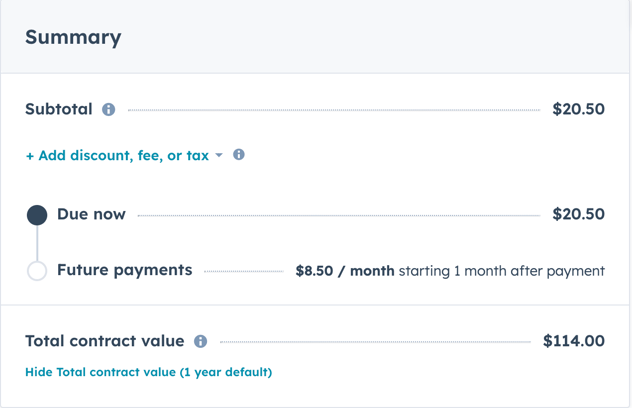Image resolution: width=632 pixels, height=408 pixels.
Task: Hide Total contract value (1 year default)
Action: click(148, 372)
